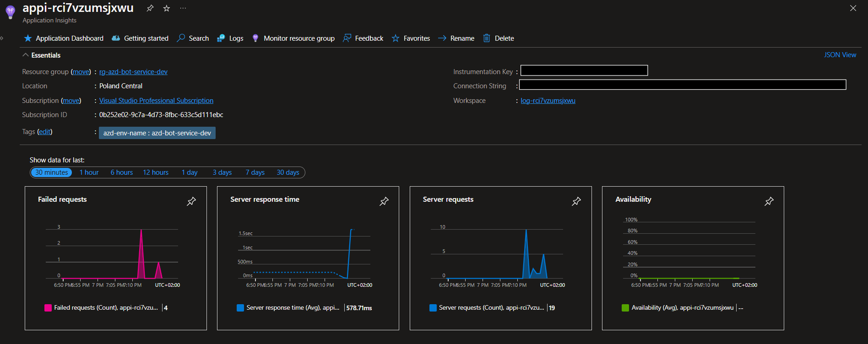Click the Connection String field
868x344 pixels.
683,85
